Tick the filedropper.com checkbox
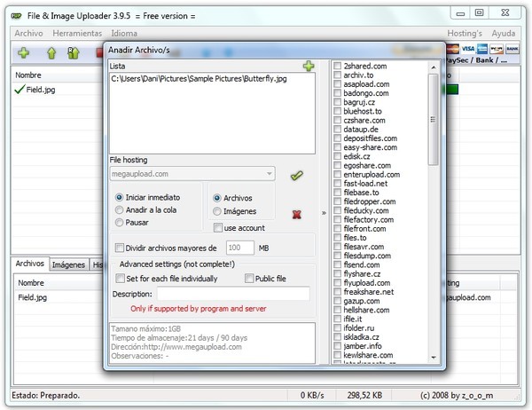This screenshot has height=410, width=532. (x=337, y=201)
